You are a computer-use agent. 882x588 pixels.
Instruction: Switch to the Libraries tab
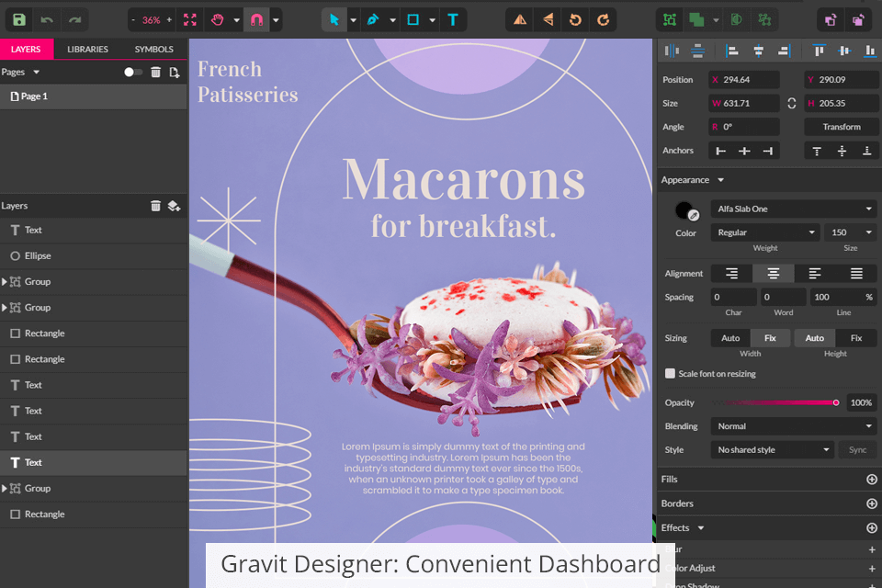pyautogui.click(x=88, y=49)
